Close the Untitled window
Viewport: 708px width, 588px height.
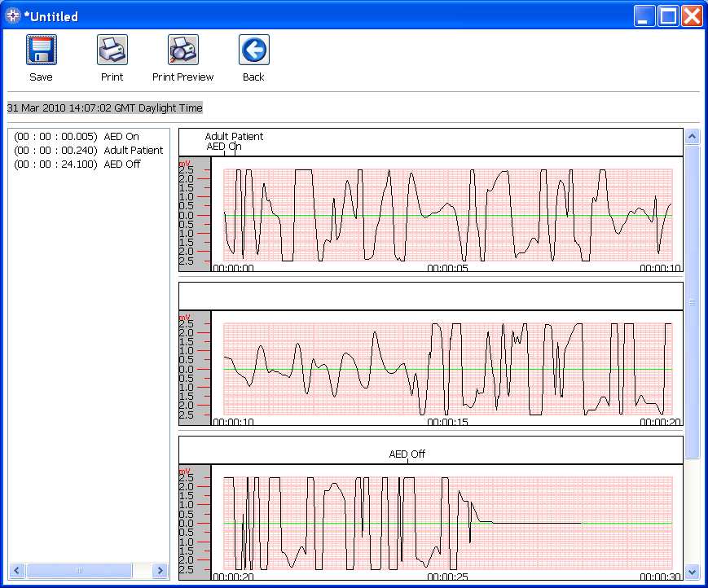(693, 16)
